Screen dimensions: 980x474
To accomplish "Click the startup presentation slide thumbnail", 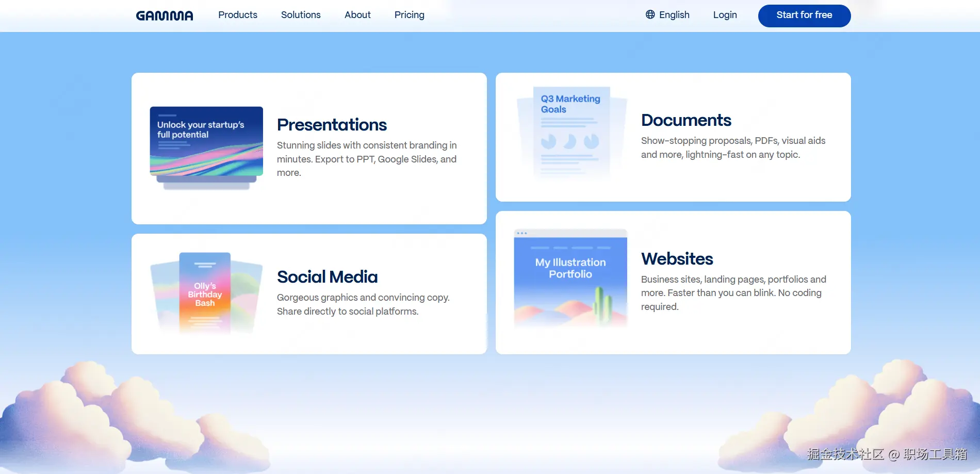I will coord(206,148).
